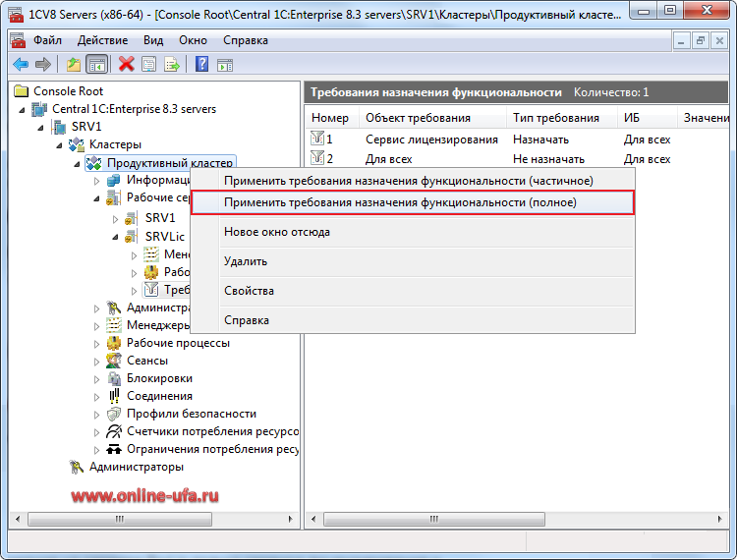Choose Удалить in the context menu

click(x=413, y=261)
